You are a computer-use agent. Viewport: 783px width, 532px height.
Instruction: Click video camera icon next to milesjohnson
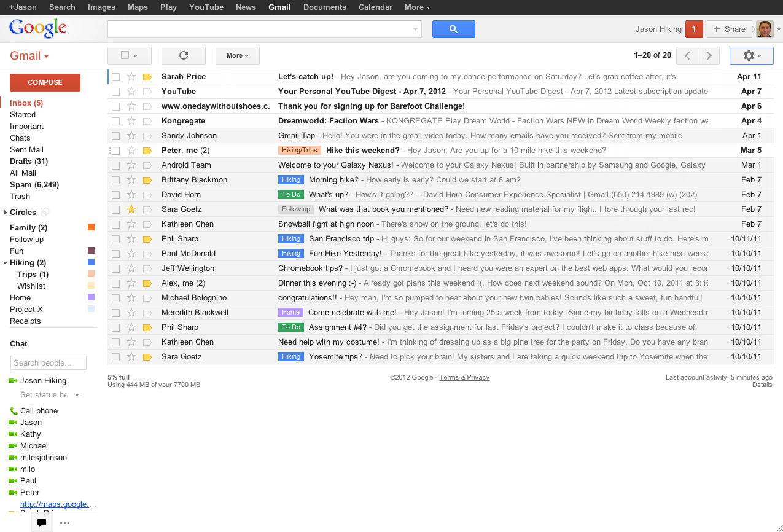tap(13, 458)
